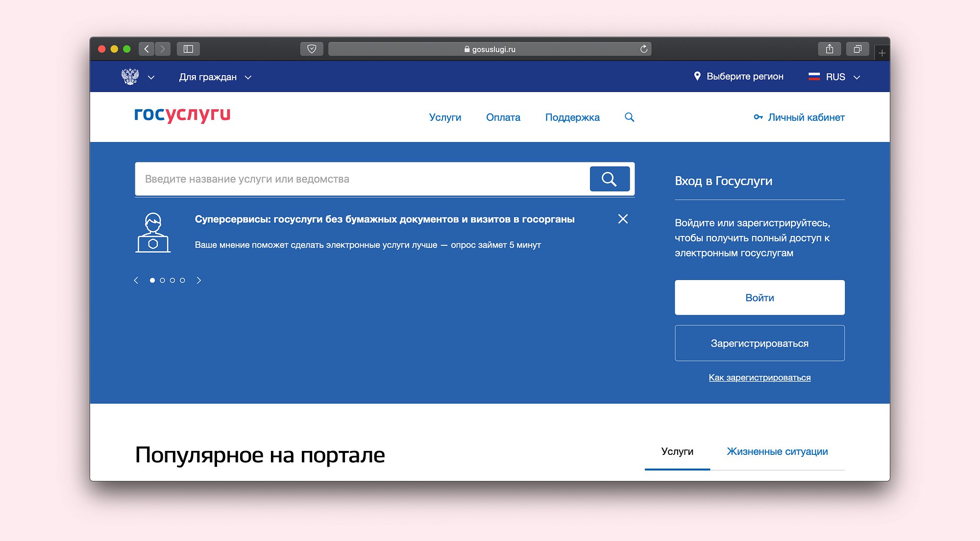Add a new tab with plus button

click(882, 53)
